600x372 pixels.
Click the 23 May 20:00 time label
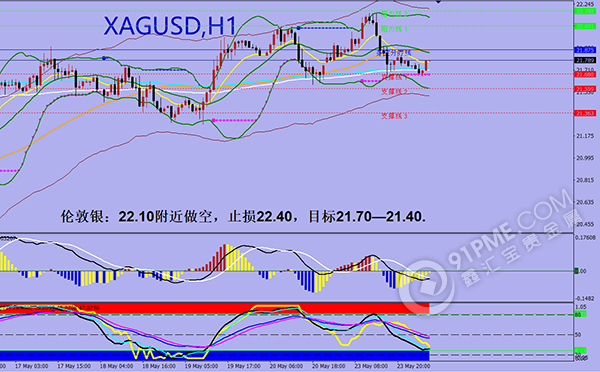tap(413, 366)
